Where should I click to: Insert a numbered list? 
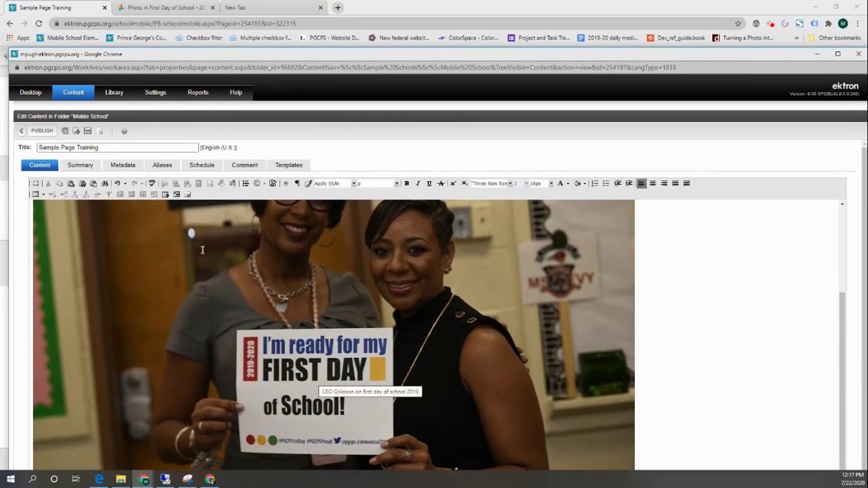point(595,183)
